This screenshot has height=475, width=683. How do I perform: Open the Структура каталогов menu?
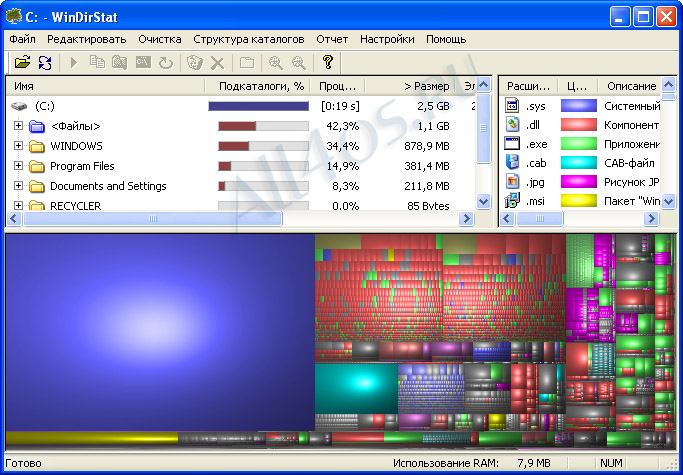click(249, 39)
